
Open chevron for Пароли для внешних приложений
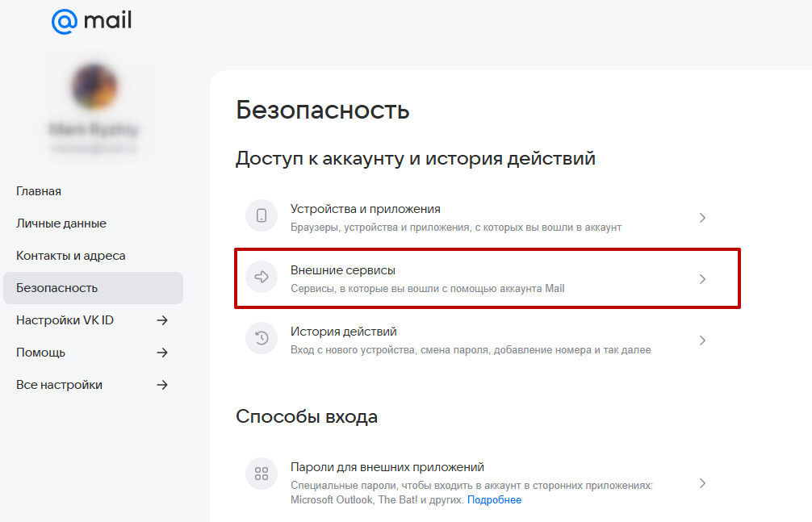click(x=702, y=483)
